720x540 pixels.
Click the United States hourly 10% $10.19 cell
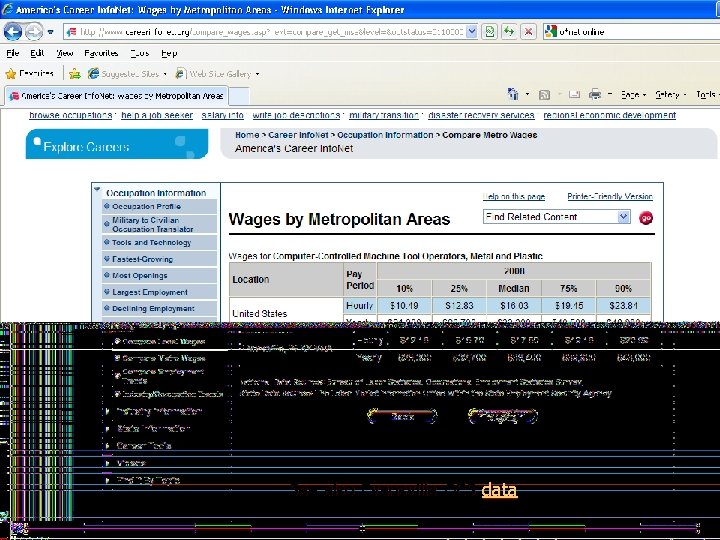[404, 305]
